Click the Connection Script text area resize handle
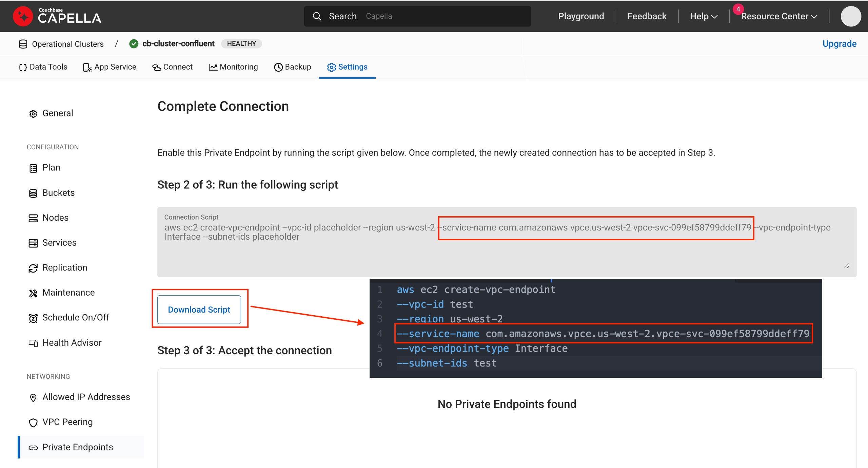 847,266
